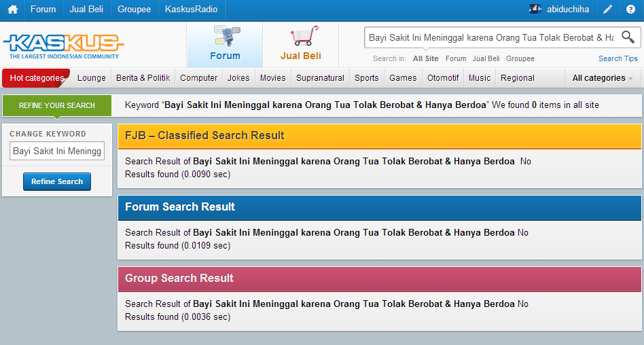This screenshot has width=644, height=345.
Task: Open the Berita & Politik category
Action: [143, 78]
